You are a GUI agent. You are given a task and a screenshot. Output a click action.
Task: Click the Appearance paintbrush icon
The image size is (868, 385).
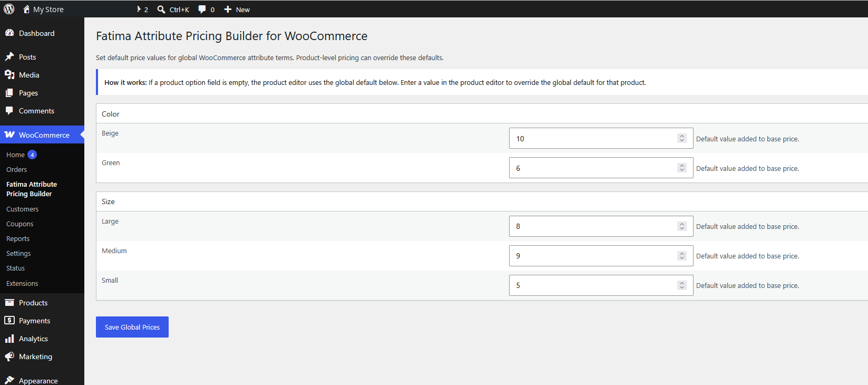[9, 380]
